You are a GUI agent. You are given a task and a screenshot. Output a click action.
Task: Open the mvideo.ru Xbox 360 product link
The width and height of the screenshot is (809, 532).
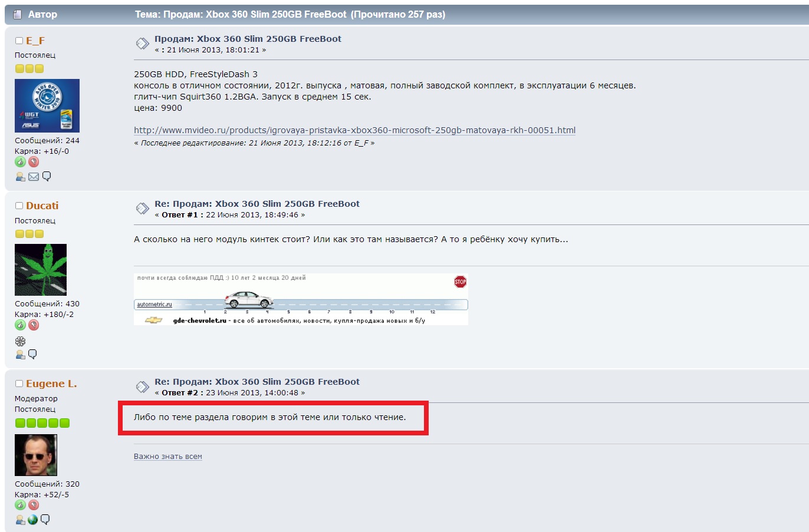(354, 130)
